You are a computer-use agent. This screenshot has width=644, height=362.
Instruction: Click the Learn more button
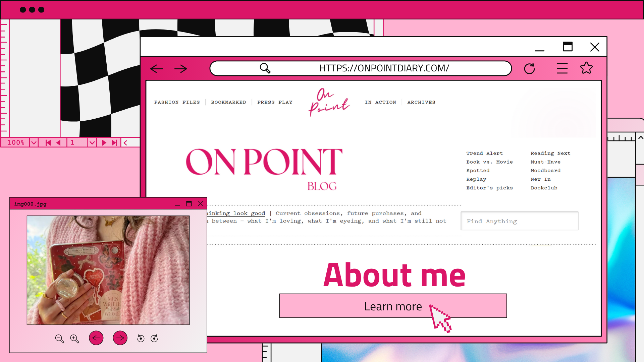pos(393,306)
